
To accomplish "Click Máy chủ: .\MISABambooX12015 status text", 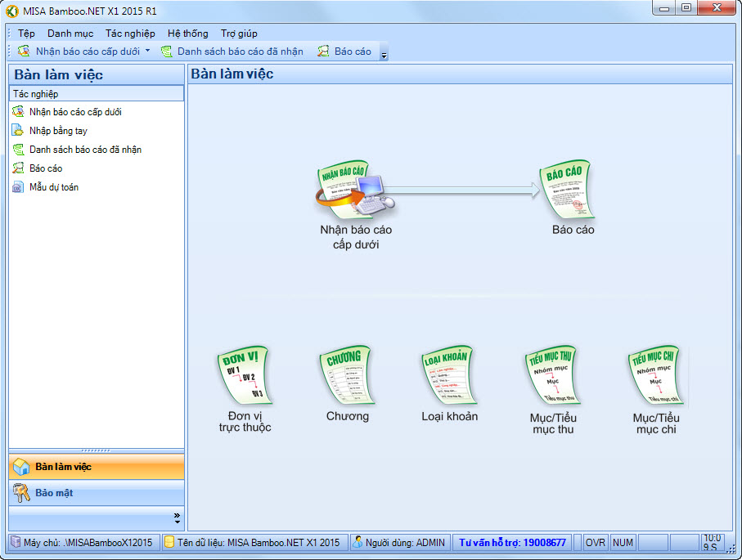I will [88, 543].
